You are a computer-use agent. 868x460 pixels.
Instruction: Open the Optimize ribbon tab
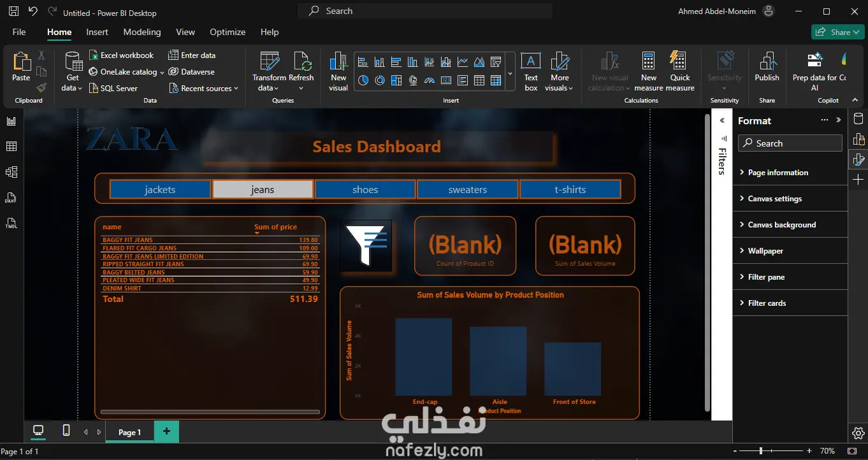point(228,32)
